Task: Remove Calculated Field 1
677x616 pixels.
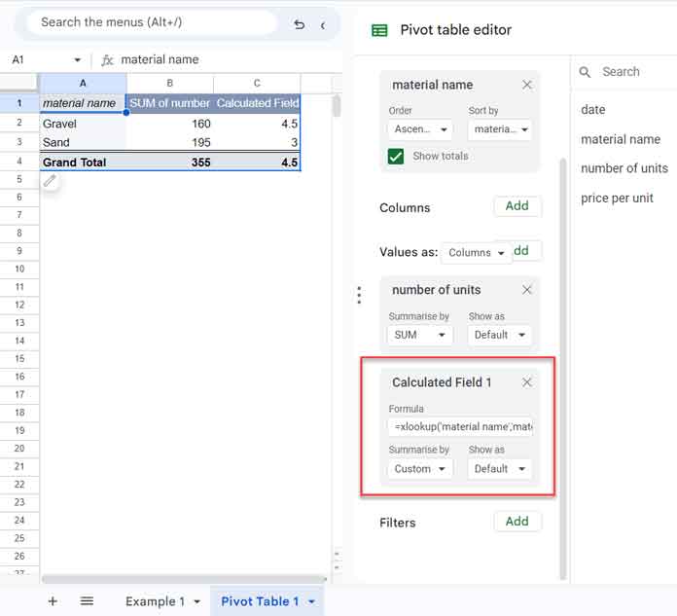Action: (527, 382)
